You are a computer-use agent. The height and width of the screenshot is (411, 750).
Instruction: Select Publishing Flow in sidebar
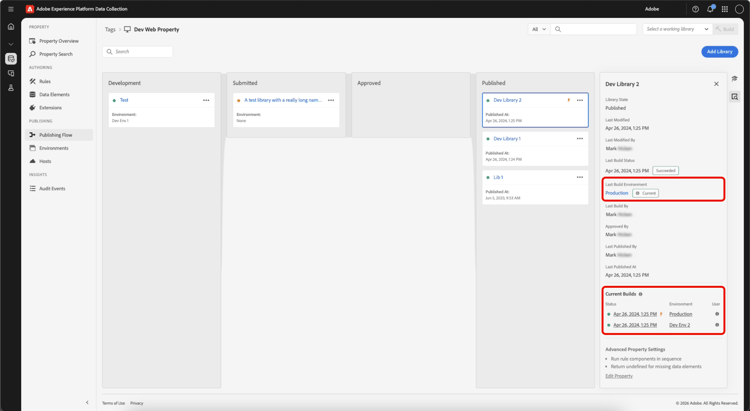pos(59,135)
